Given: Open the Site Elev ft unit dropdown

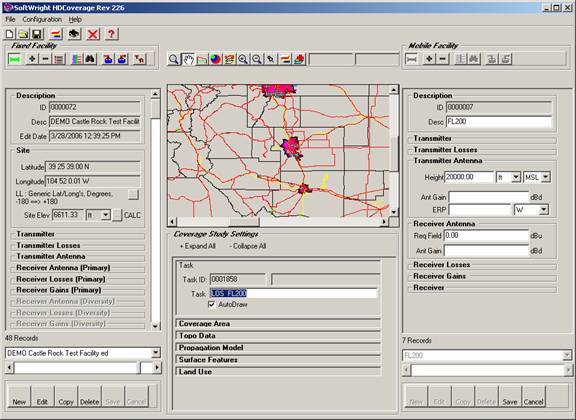Looking at the screenshot, I should [105, 215].
